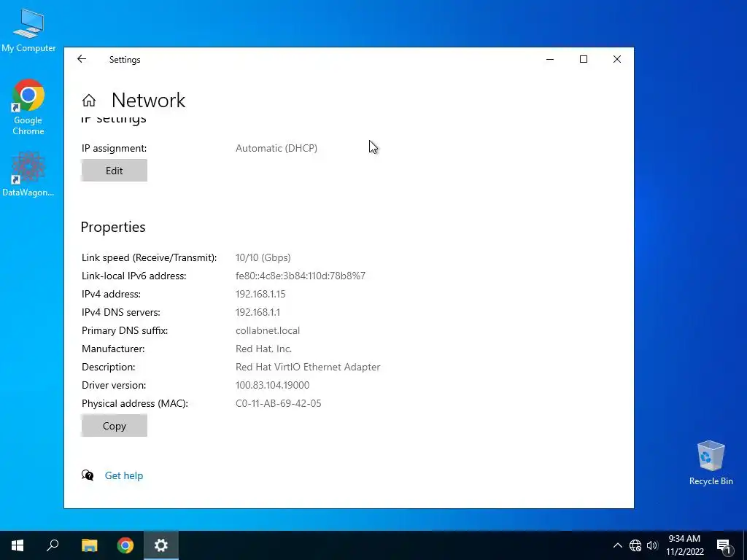This screenshot has height=560, width=747.
Task: Click the MAC address C0-11-AB-69-42-05
Action: coord(278,403)
